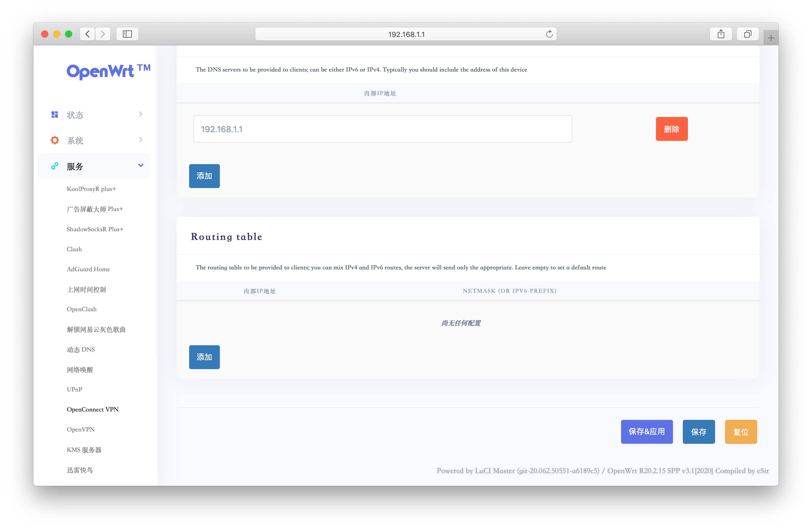Click 添加 under Routing table

[204, 357]
